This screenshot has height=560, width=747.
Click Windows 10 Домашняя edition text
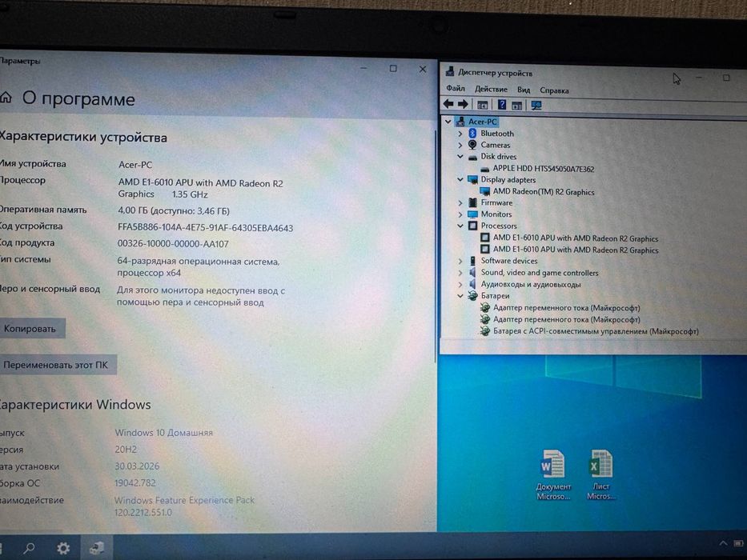(x=164, y=432)
